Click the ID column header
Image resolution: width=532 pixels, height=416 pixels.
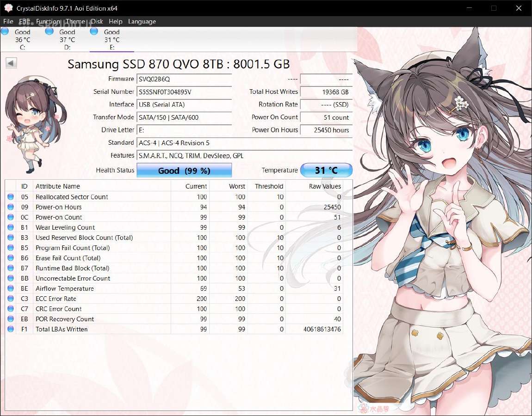pos(25,186)
